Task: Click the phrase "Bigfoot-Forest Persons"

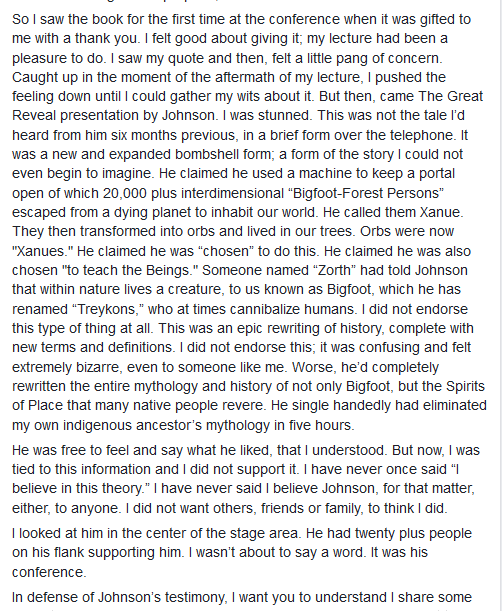Action: (366, 193)
